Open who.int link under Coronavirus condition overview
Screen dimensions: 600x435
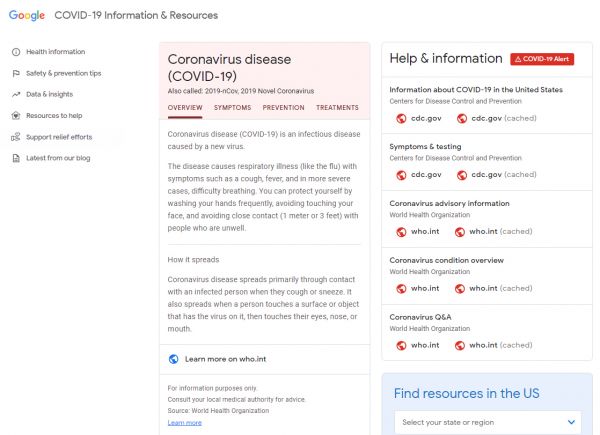417,288
